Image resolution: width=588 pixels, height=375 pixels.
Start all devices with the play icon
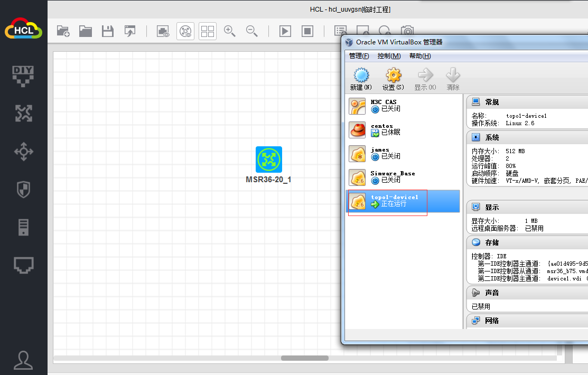[x=285, y=31]
